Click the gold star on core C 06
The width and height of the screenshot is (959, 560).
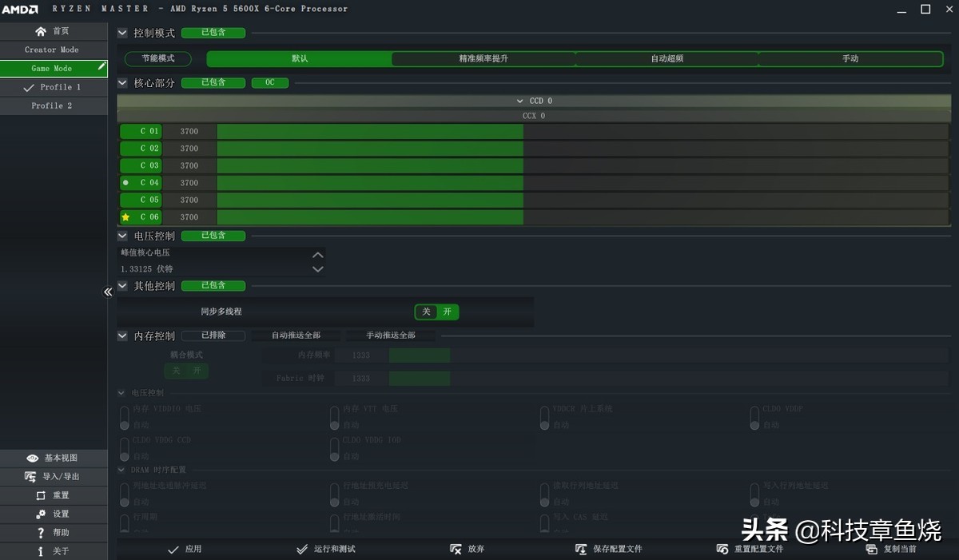[x=125, y=217]
